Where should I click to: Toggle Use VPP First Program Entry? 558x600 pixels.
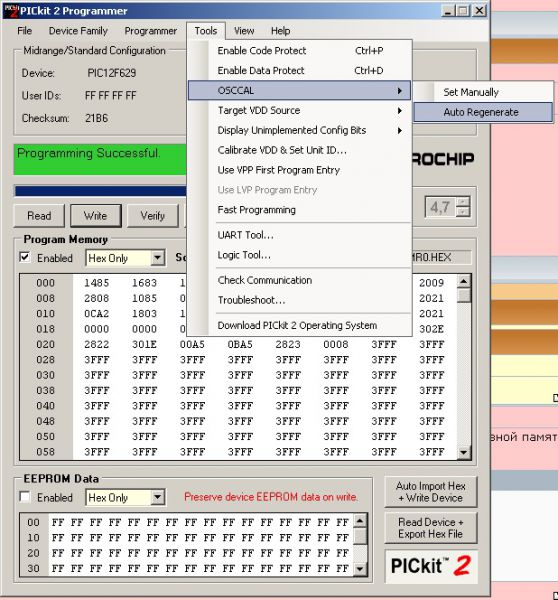pyautogui.click(x=300, y=170)
